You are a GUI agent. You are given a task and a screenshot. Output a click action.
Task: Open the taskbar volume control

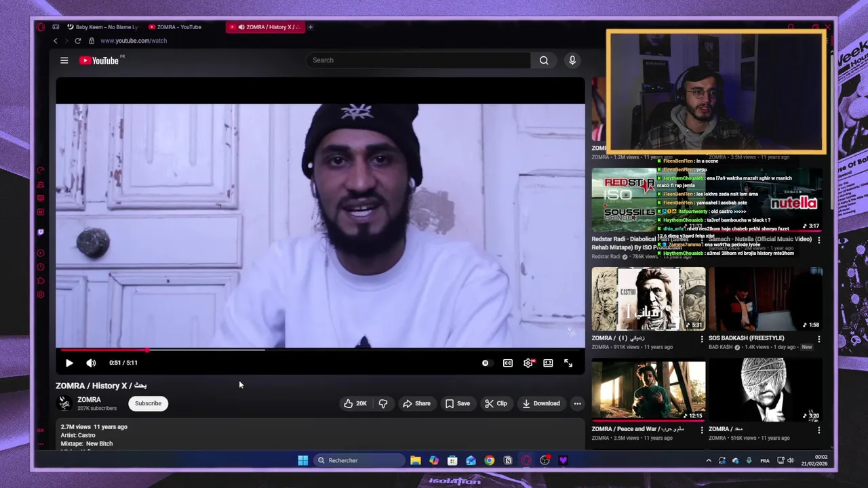coord(791,461)
